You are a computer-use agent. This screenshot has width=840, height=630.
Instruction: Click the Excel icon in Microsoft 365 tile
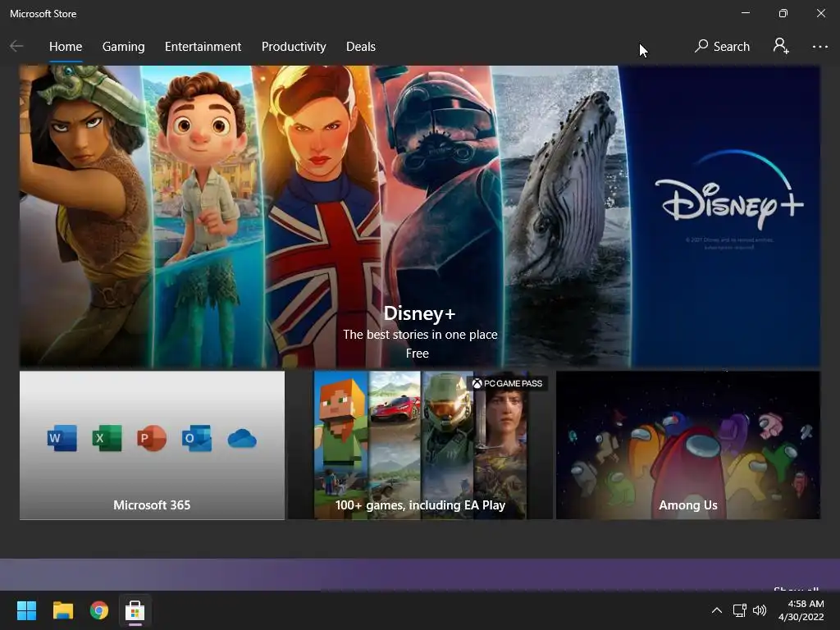pos(107,438)
